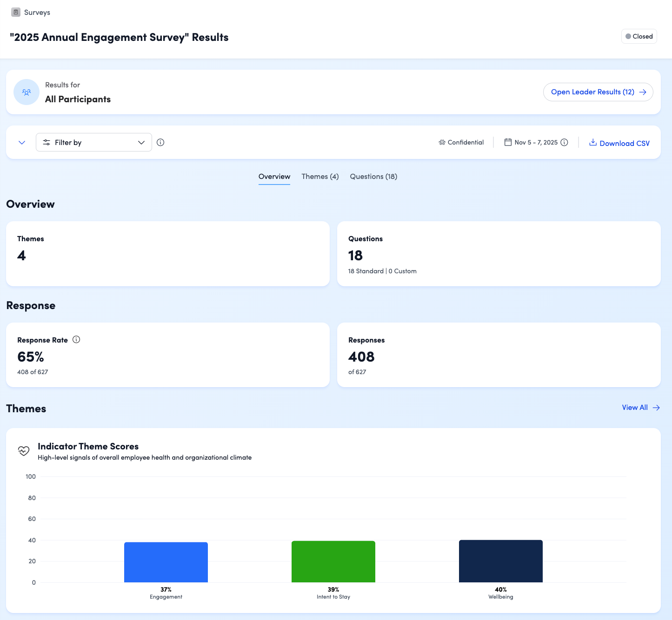Click the Closed status badge
672x620 pixels.
pyautogui.click(x=639, y=36)
